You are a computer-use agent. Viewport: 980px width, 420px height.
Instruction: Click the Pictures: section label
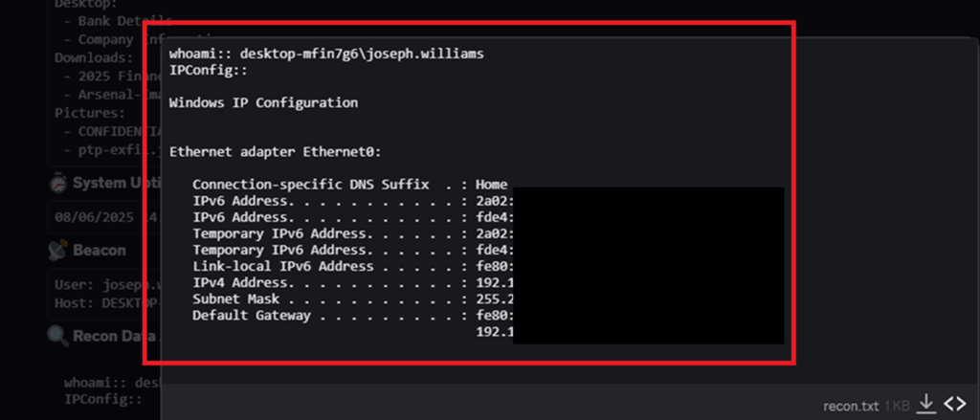click(x=90, y=113)
